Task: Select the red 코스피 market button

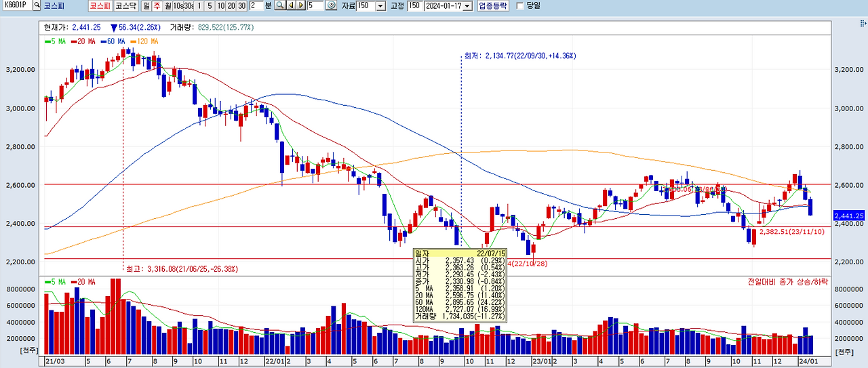Action: point(99,5)
